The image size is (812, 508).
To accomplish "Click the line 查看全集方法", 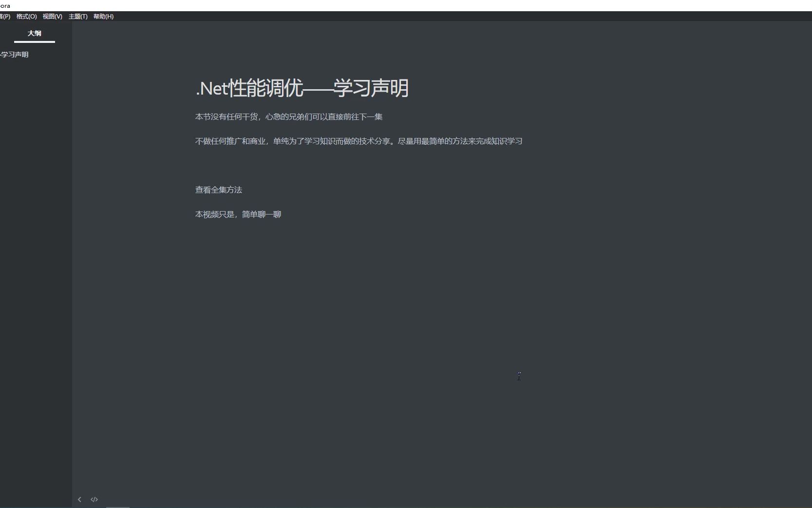I will [219, 190].
